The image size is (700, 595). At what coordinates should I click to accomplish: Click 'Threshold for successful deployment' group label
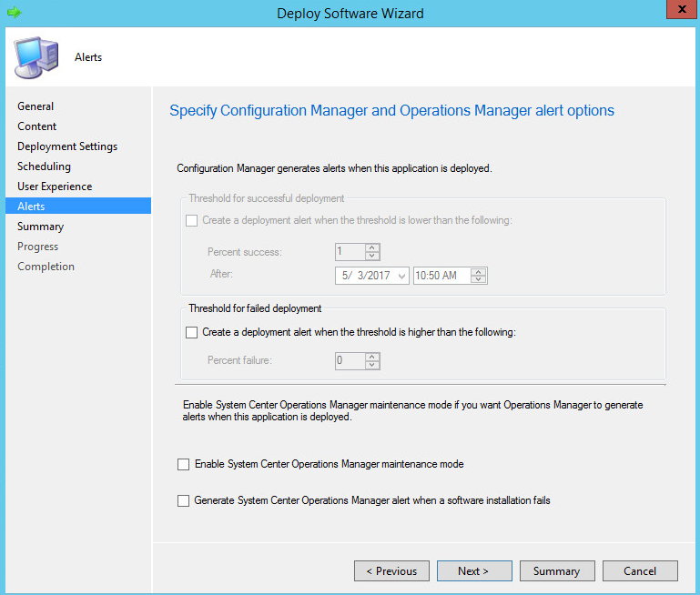pyautogui.click(x=267, y=198)
